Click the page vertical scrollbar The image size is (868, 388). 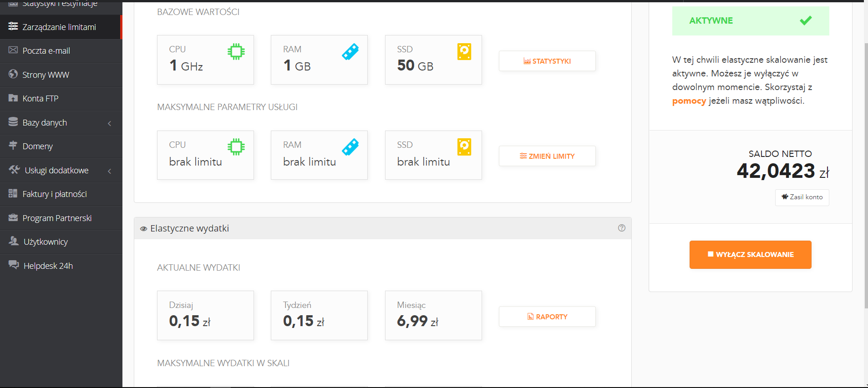click(865, 173)
